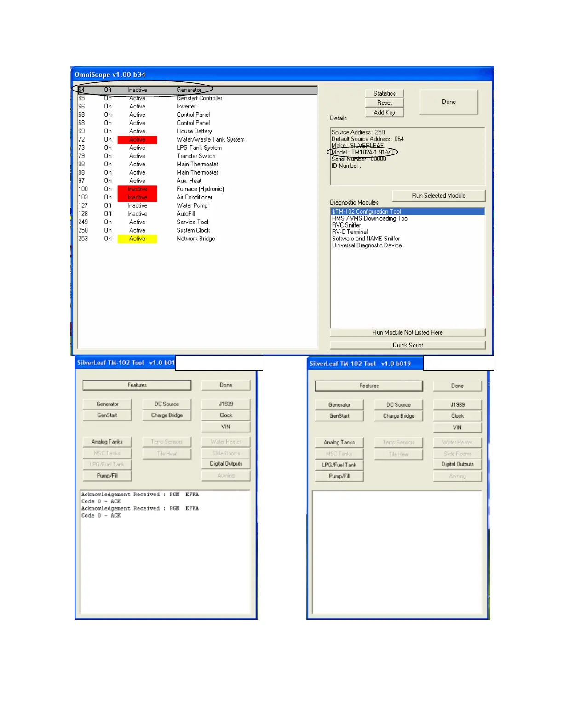Click the Quick Script button

(x=408, y=345)
